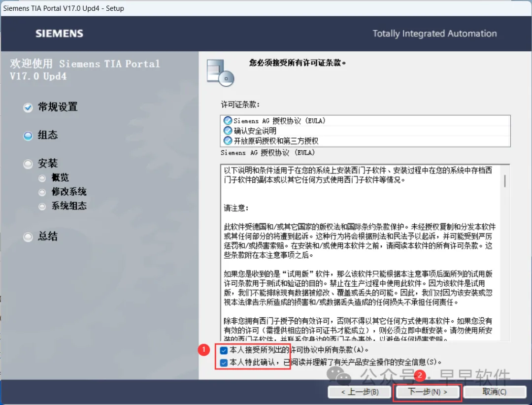Click the 总结 step label
Viewport: 532px width, 405px height.
coord(48,236)
